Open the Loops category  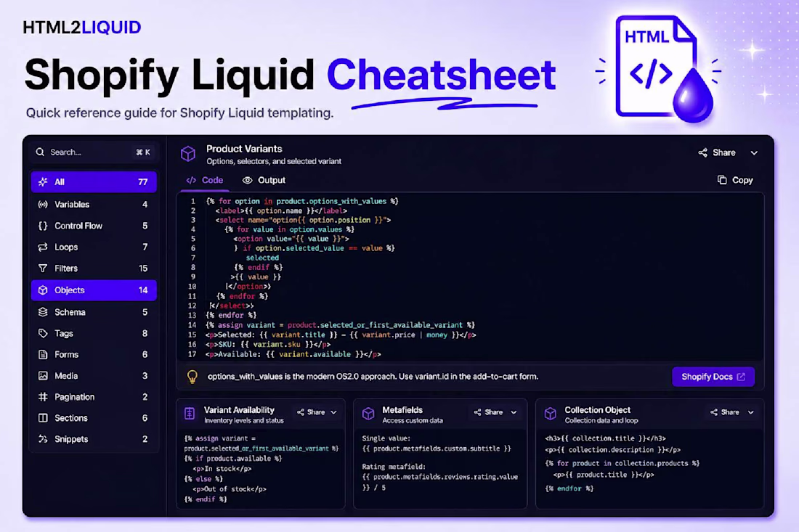click(x=93, y=247)
